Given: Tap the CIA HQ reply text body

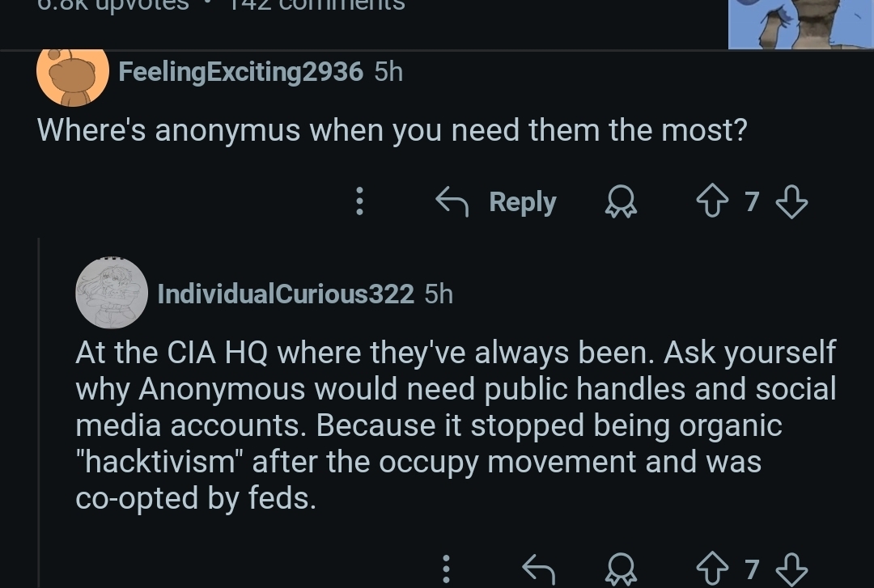Looking at the screenshot, I should [x=456, y=425].
